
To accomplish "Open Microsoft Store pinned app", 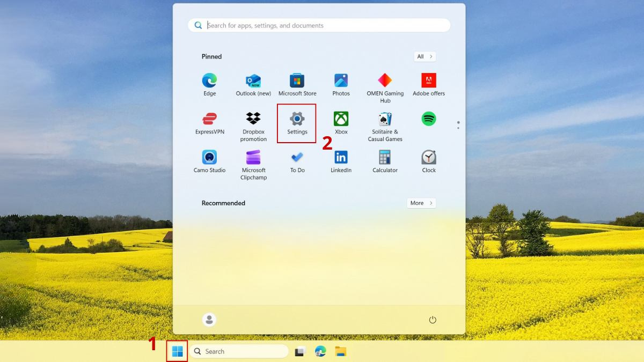I will point(297,85).
